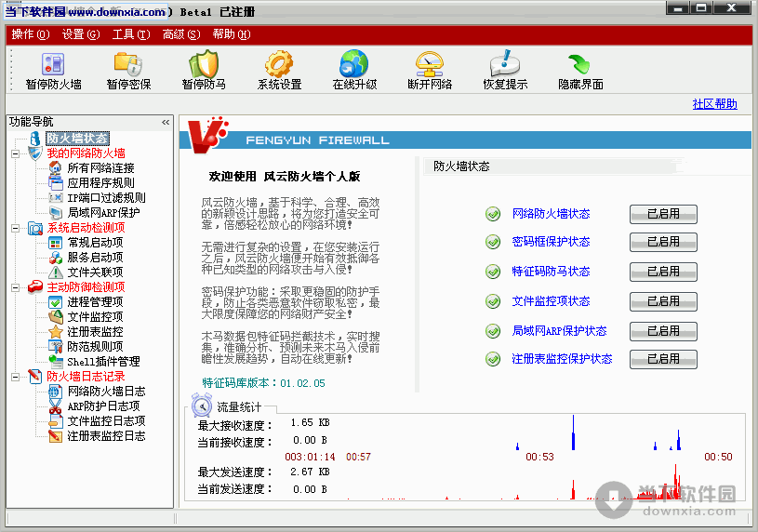The height and width of the screenshot is (532, 758).
Task: Collapse 我的网络防火墙 tree node
Action: pyautogui.click(x=16, y=154)
